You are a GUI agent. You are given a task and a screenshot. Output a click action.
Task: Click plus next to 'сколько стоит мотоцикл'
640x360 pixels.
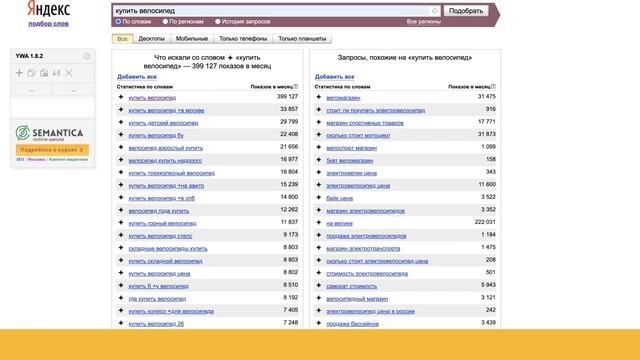point(319,135)
